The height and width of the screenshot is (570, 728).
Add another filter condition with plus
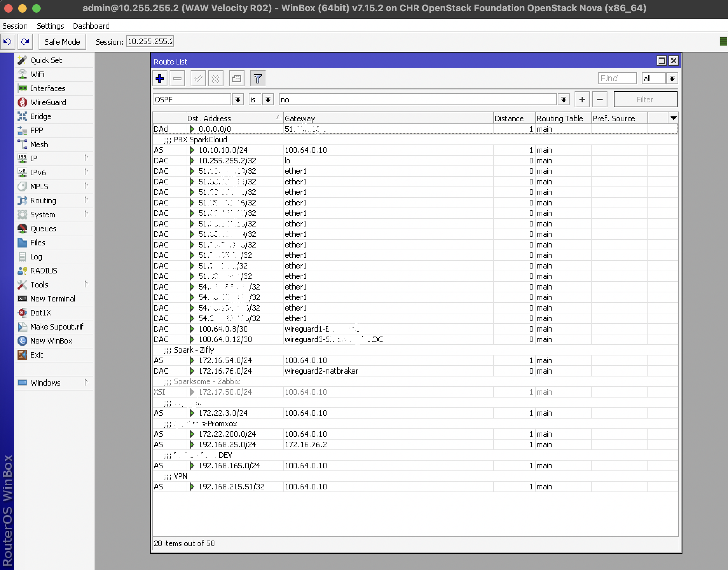[x=582, y=100]
